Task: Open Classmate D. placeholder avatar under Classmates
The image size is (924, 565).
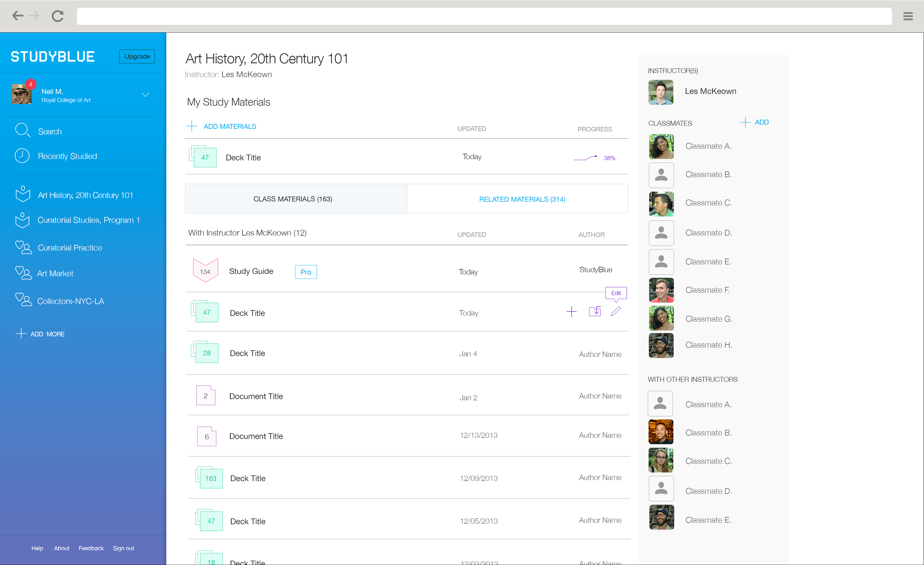Action: click(x=661, y=233)
